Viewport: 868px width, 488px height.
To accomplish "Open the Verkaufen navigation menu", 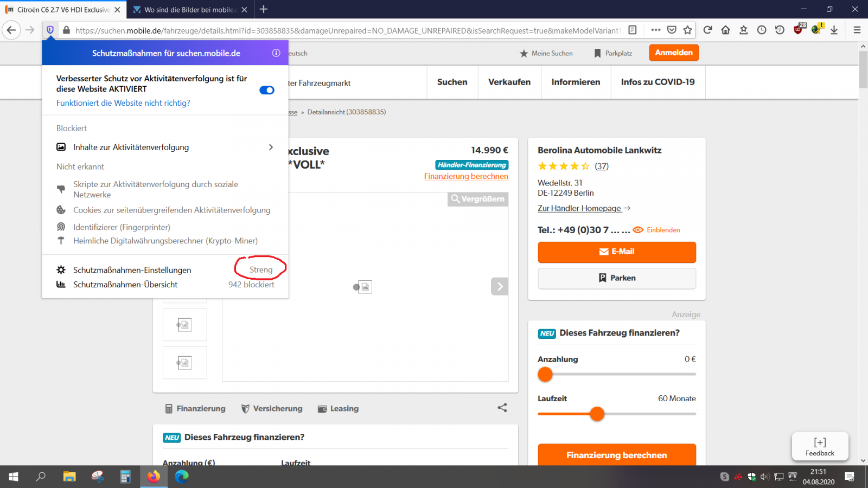I will (509, 82).
